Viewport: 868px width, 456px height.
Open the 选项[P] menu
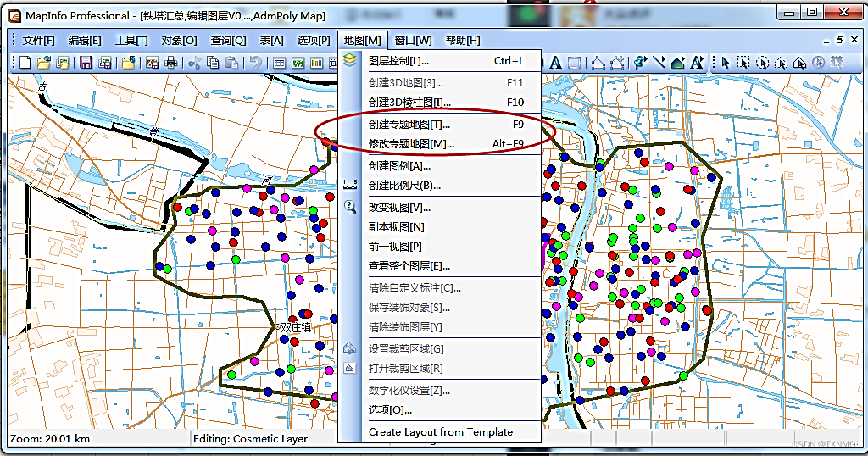pyautogui.click(x=314, y=41)
